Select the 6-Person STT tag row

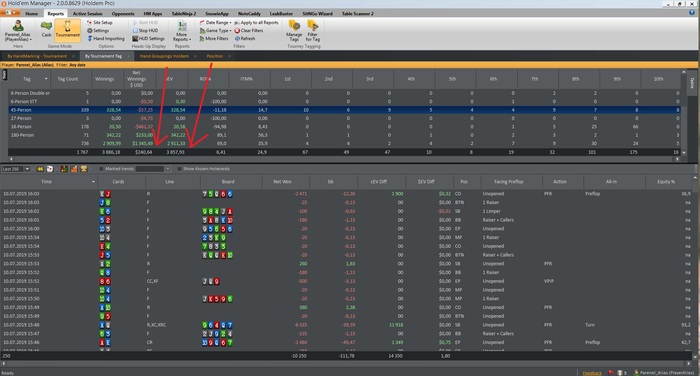click(344, 101)
